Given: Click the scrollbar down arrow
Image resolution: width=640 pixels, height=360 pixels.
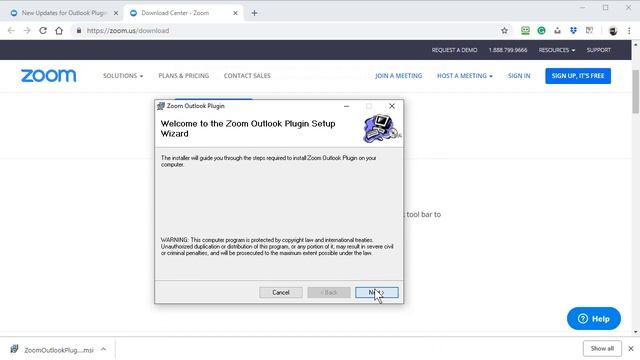Looking at the screenshot, I should pyautogui.click(x=636, y=332).
